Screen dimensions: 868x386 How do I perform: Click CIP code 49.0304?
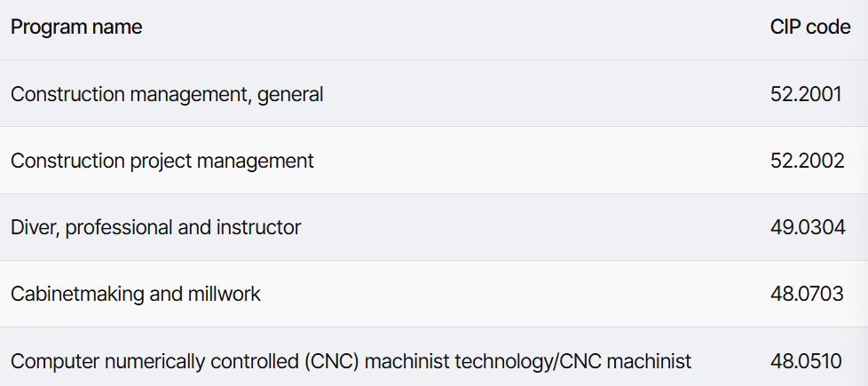click(x=808, y=227)
